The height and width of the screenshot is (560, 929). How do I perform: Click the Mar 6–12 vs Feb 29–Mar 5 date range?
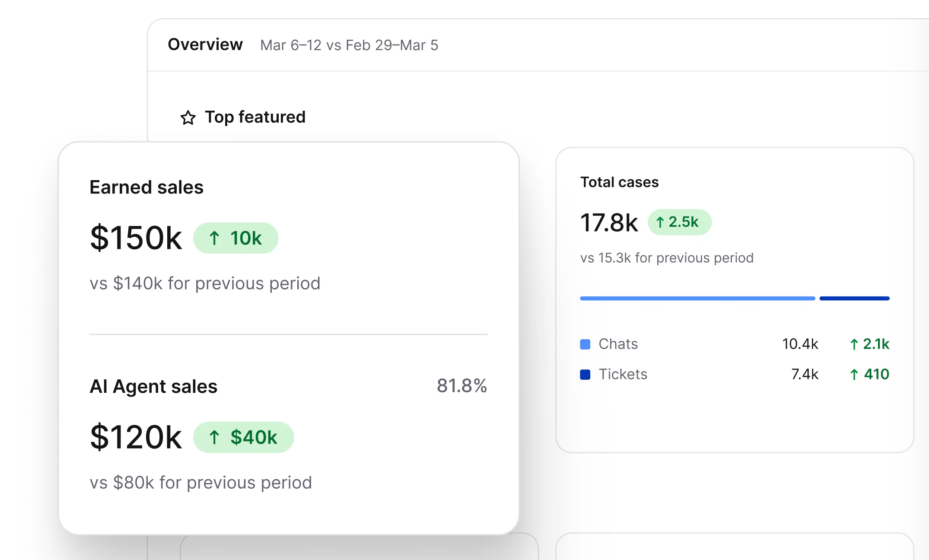(349, 45)
